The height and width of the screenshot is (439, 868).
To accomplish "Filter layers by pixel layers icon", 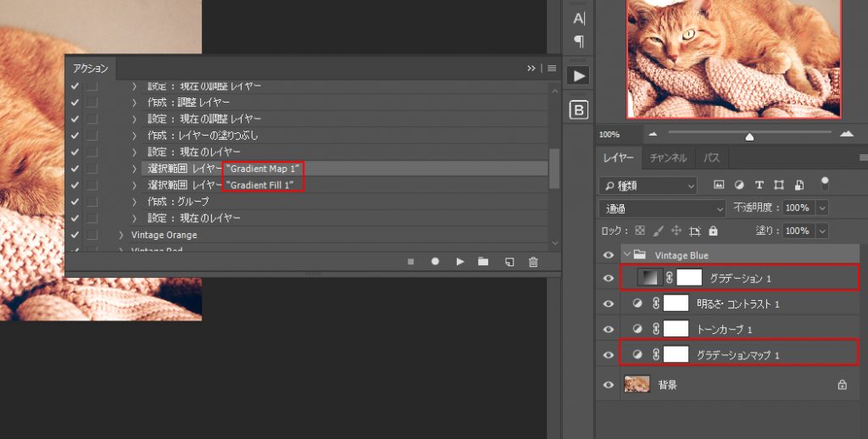I will point(719,185).
